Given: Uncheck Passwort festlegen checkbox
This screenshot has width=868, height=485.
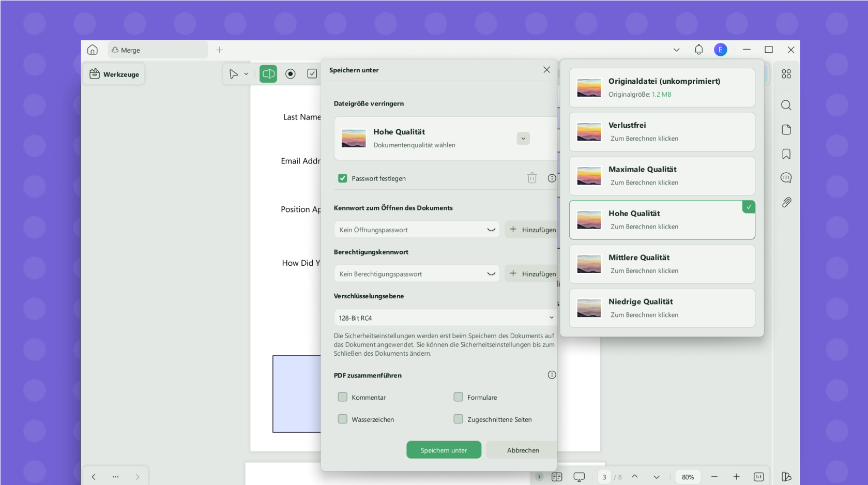Looking at the screenshot, I should click(342, 178).
